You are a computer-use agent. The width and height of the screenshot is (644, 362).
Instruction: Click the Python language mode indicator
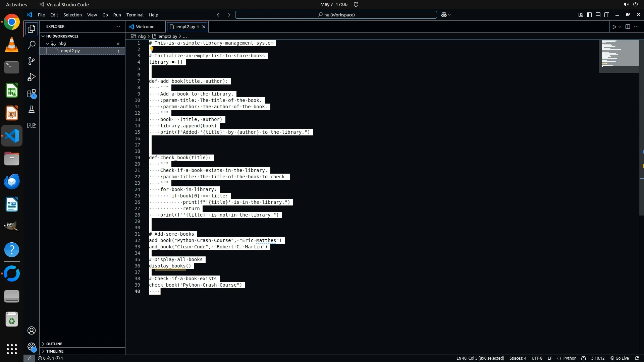[570, 358]
